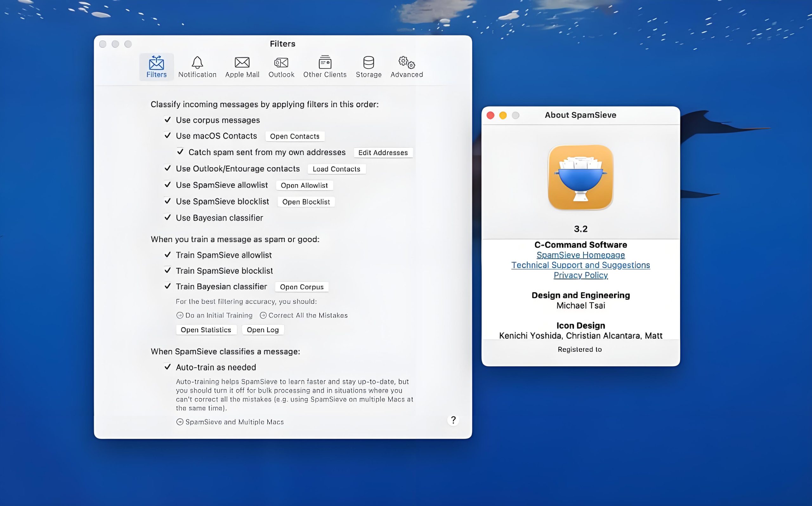Click the Edit Addresses button
This screenshot has height=506, width=812.
[x=383, y=153]
